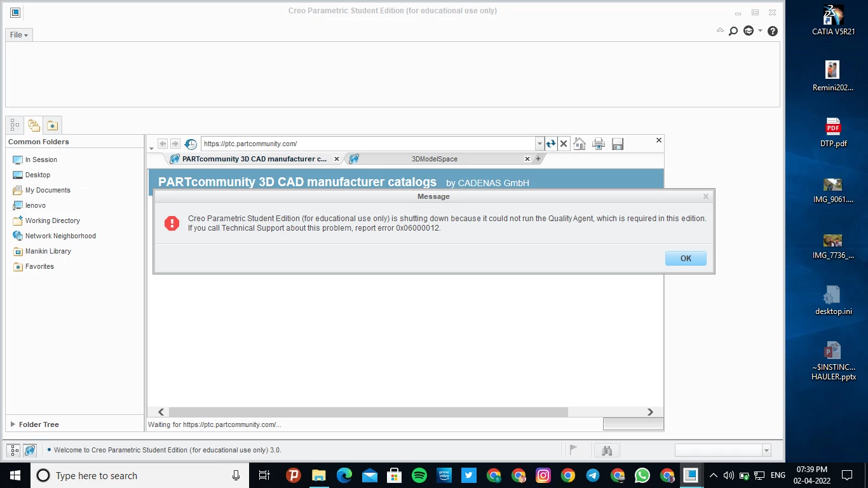Open browser history clock icon
868x488 pixels.
click(190, 144)
